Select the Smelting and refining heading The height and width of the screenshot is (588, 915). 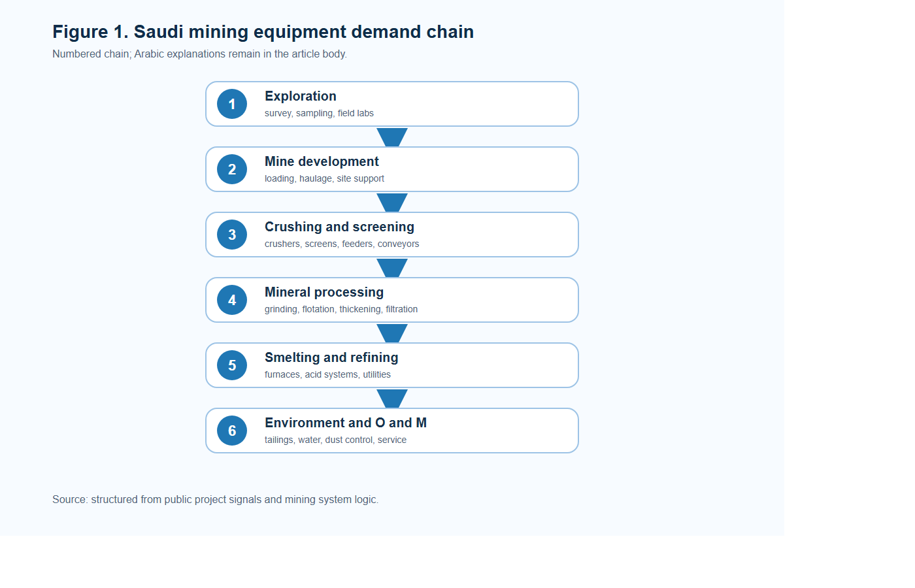pyautogui.click(x=331, y=357)
